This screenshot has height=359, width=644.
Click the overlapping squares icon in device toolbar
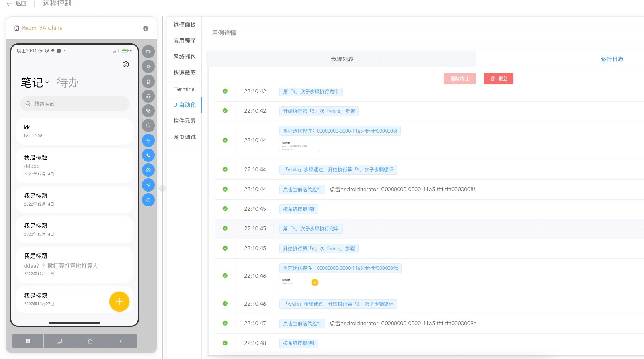tap(148, 111)
